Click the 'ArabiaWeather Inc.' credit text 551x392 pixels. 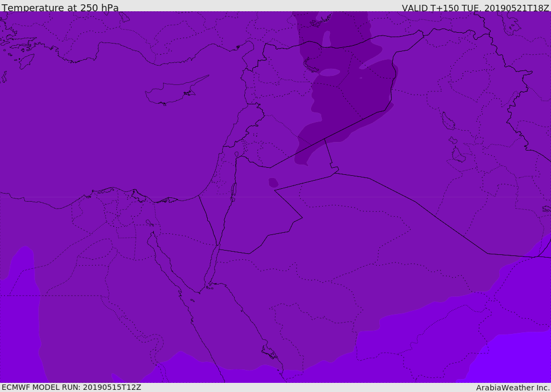(513, 388)
